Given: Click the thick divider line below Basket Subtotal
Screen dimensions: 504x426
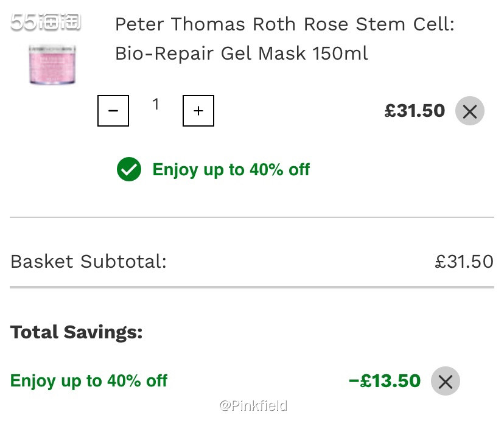Looking at the screenshot, I should point(252,287).
